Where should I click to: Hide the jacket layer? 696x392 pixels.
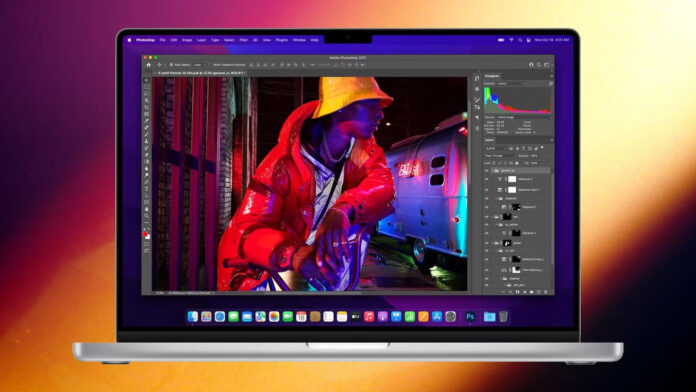click(486, 243)
